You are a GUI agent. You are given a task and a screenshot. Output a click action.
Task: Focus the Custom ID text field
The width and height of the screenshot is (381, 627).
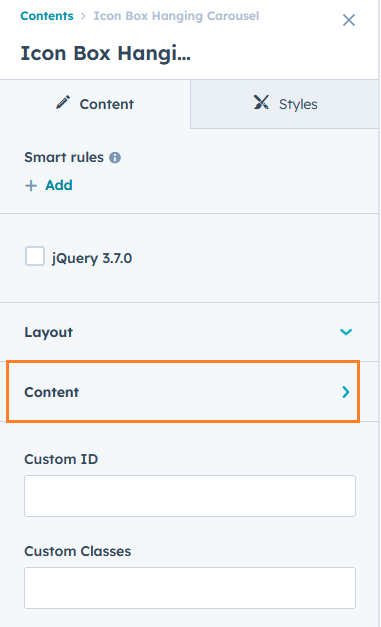point(190,496)
